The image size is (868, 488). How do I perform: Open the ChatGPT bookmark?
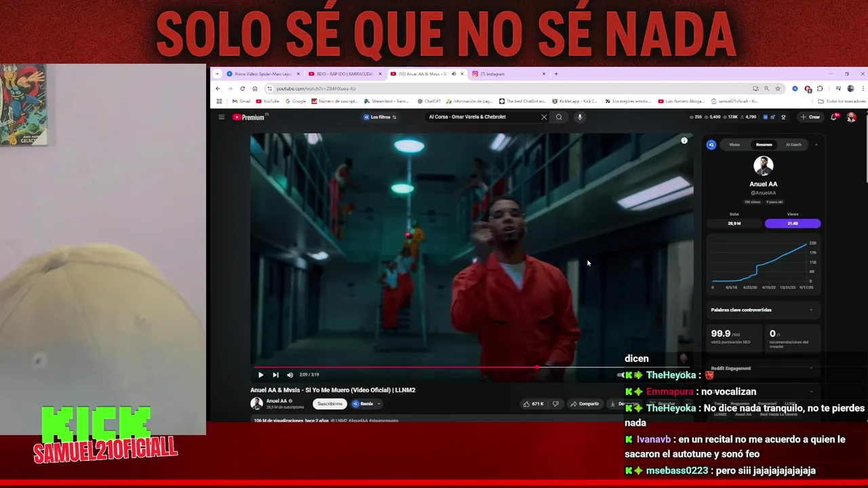click(429, 101)
